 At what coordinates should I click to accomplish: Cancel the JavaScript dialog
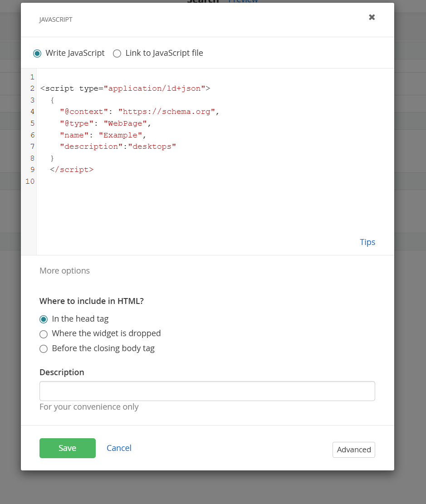point(119,448)
